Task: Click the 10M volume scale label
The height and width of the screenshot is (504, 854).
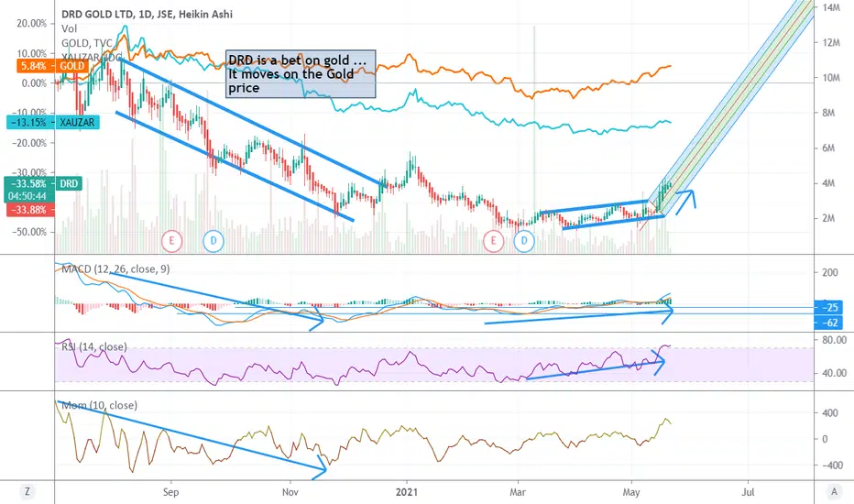Action: click(831, 78)
